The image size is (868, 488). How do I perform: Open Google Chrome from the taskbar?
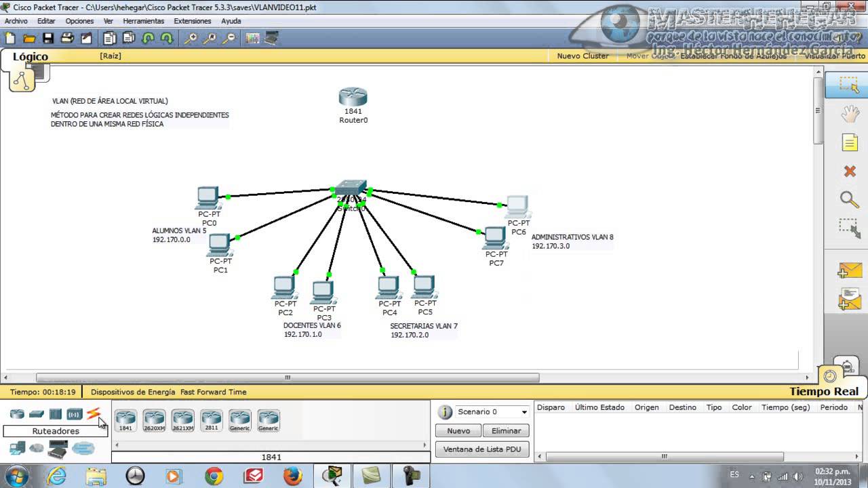click(214, 476)
